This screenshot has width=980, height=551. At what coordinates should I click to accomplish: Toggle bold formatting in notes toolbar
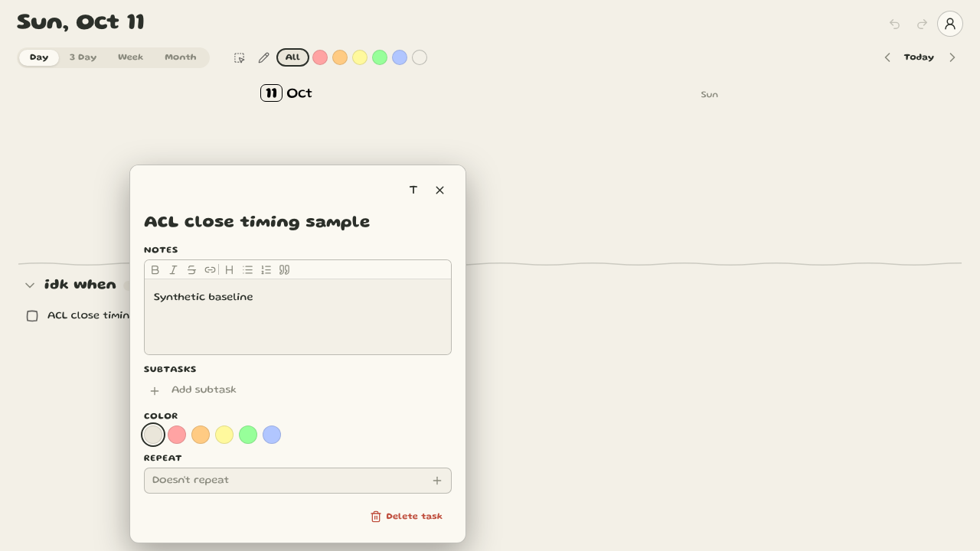pos(155,270)
